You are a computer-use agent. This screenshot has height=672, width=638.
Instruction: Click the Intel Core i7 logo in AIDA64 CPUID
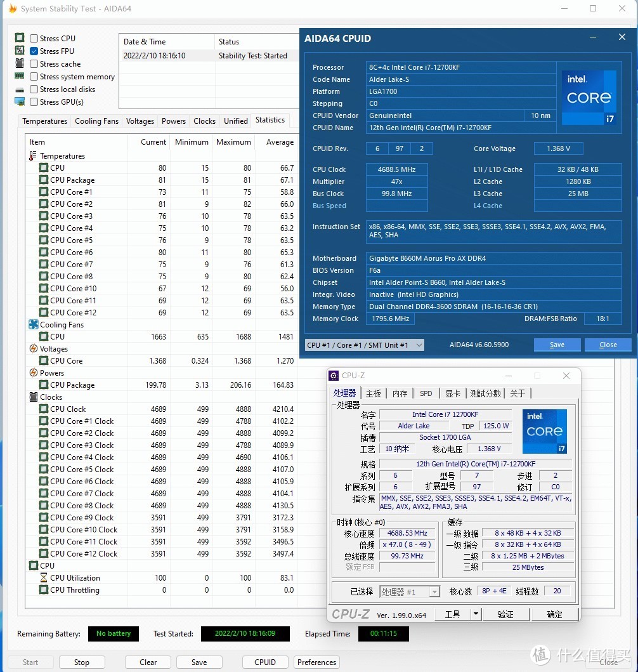click(x=589, y=98)
